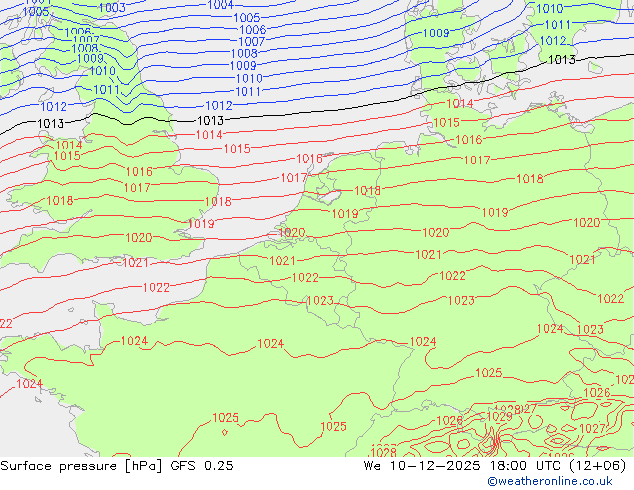This screenshot has width=634, height=490.
Task: Click the red "1029" isobar label
Action: click(x=499, y=417)
